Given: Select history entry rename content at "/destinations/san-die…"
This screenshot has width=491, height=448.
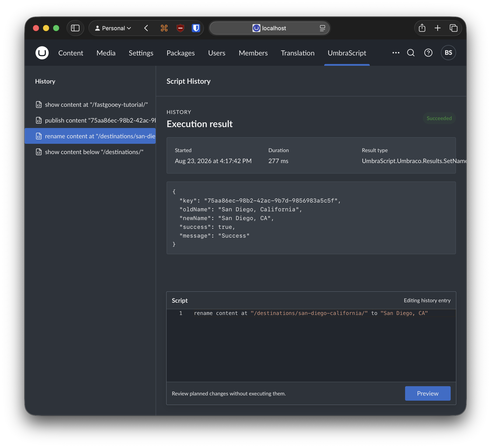Looking at the screenshot, I should [x=90, y=136].
